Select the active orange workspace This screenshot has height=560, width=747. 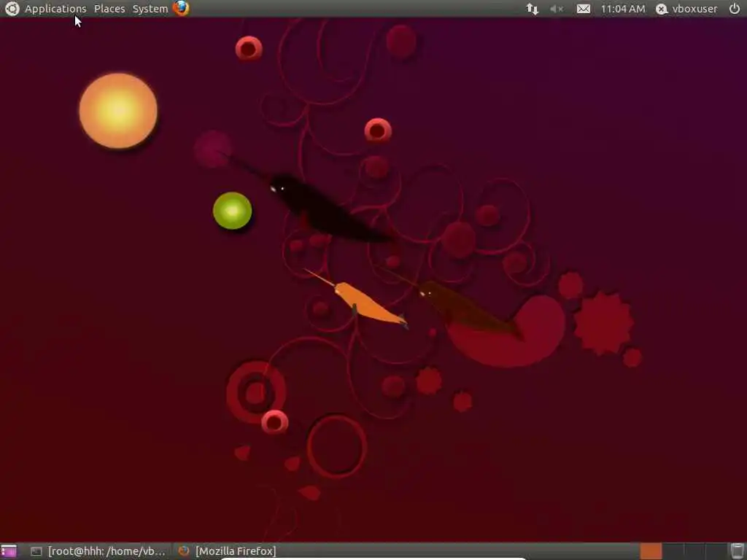(x=651, y=551)
